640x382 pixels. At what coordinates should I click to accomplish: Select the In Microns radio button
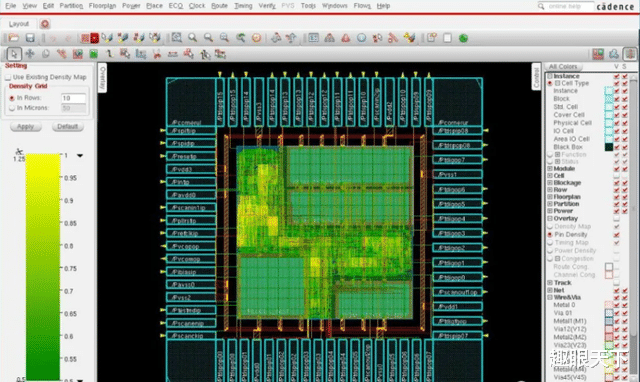tap(12, 108)
